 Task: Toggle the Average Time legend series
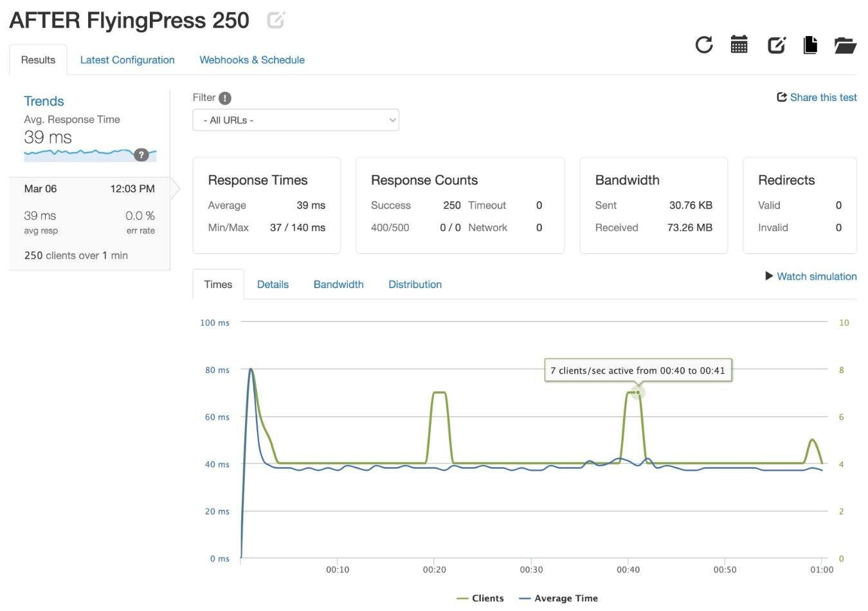(x=558, y=598)
